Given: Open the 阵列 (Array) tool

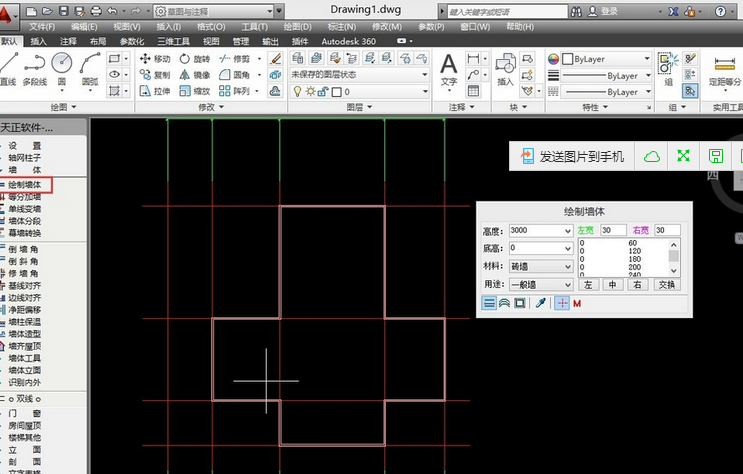Looking at the screenshot, I should tap(235, 91).
